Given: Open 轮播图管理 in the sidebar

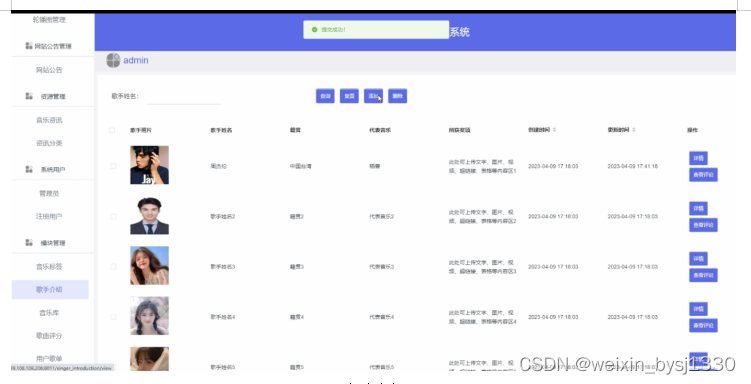Looking at the screenshot, I should coord(49,20).
